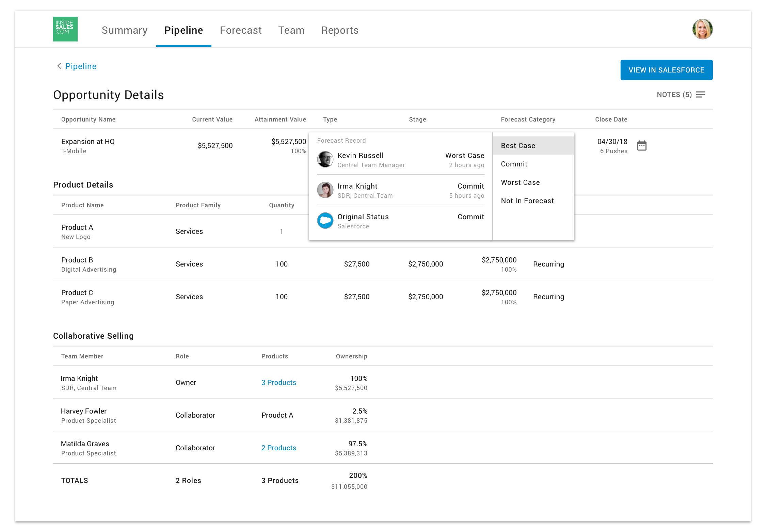Open Matilda Graves' 2 Products link
Viewport: 766px width, 532px height.
pos(278,448)
